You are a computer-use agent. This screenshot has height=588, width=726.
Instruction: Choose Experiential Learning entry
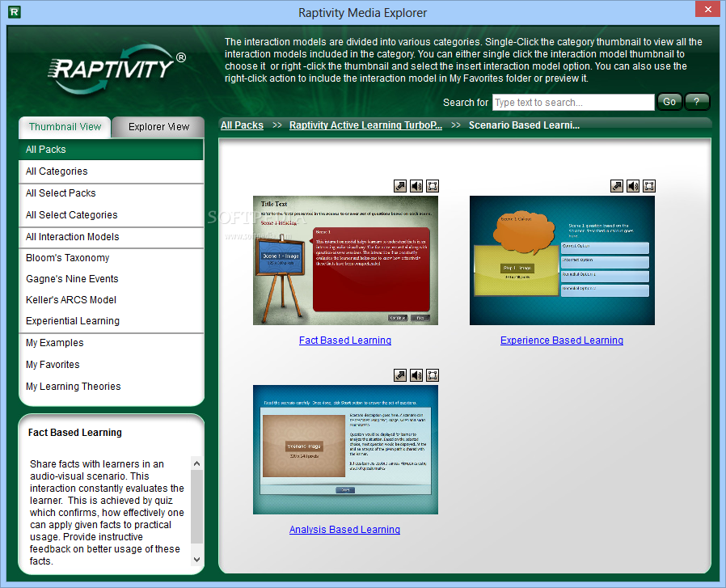(x=111, y=320)
